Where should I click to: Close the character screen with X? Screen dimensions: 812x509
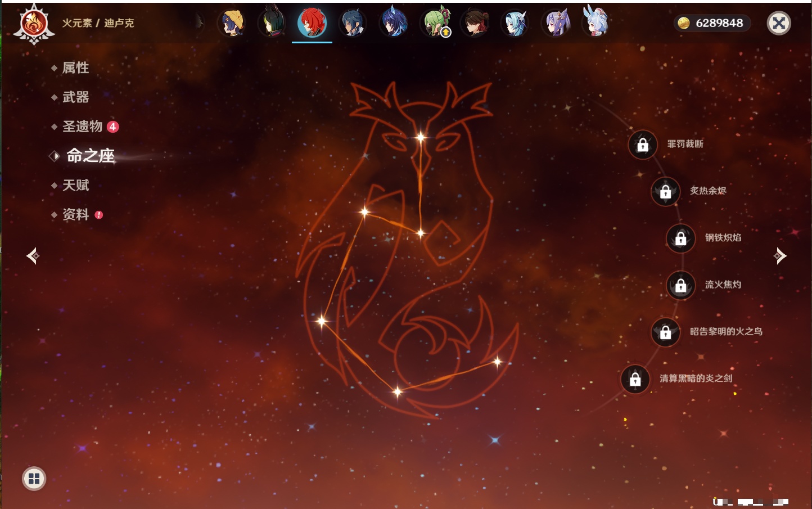(779, 23)
